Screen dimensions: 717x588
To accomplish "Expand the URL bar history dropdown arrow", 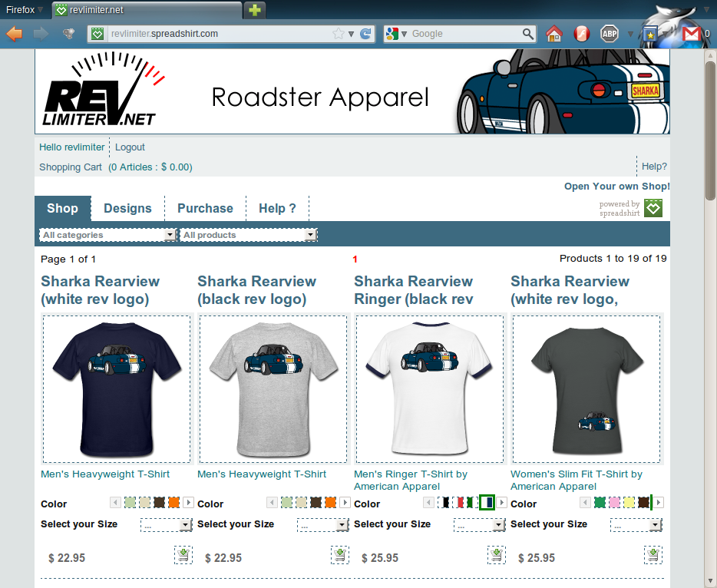I will 351,34.
